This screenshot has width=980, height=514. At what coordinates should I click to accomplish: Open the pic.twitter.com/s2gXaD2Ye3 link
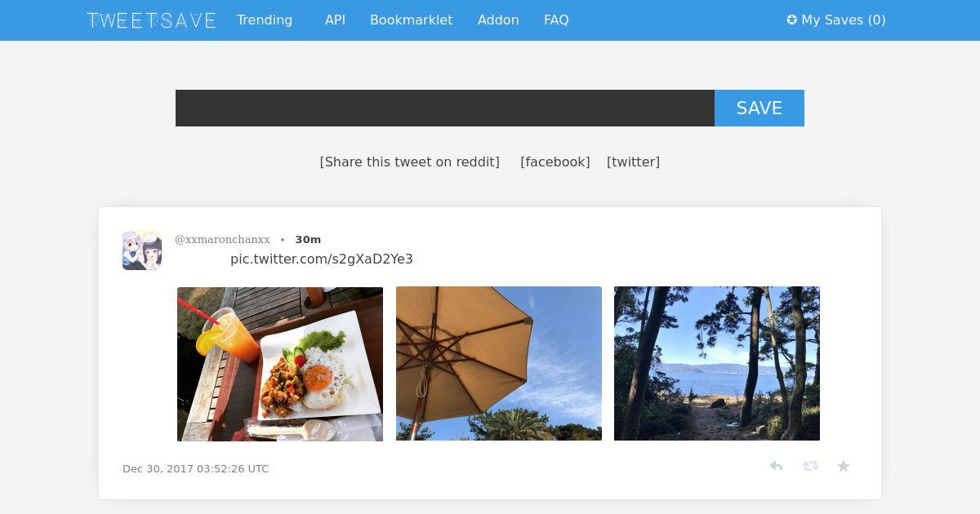pyautogui.click(x=322, y=259)
